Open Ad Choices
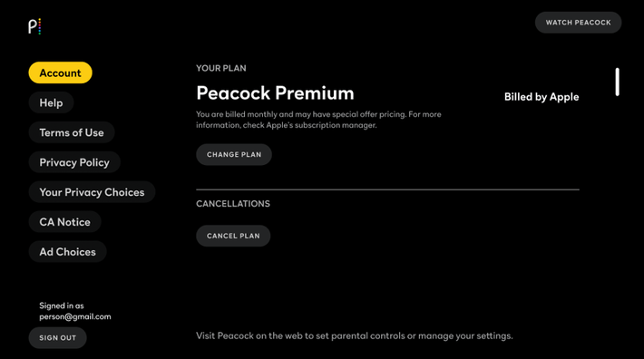Viewport: 644px width, 359px height. click(68, 251)
